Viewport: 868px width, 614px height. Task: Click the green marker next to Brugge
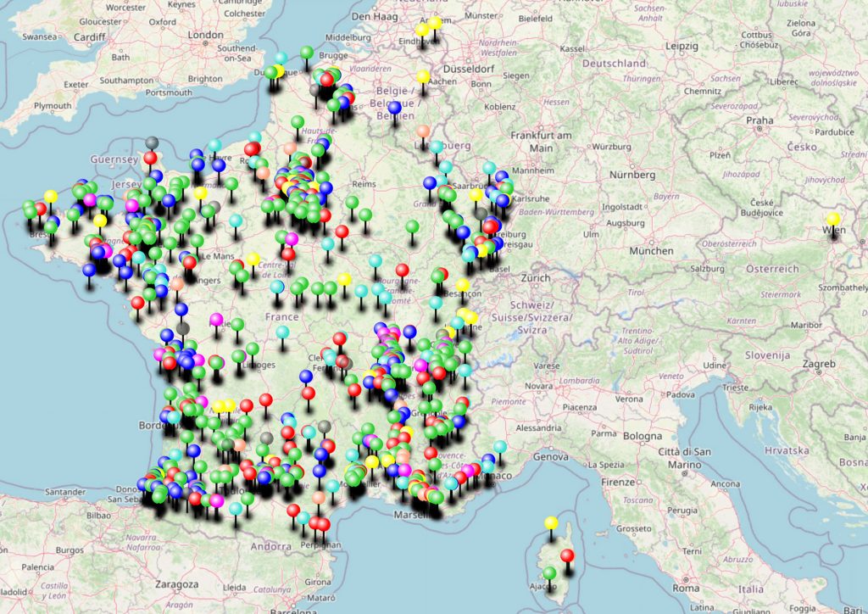click(306, 53)
